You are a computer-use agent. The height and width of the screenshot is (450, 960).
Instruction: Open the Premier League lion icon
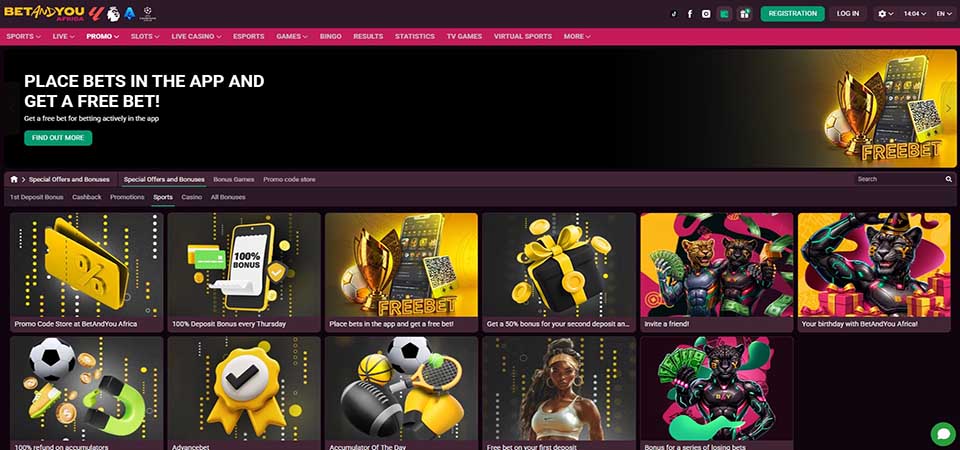pos(113,13)
